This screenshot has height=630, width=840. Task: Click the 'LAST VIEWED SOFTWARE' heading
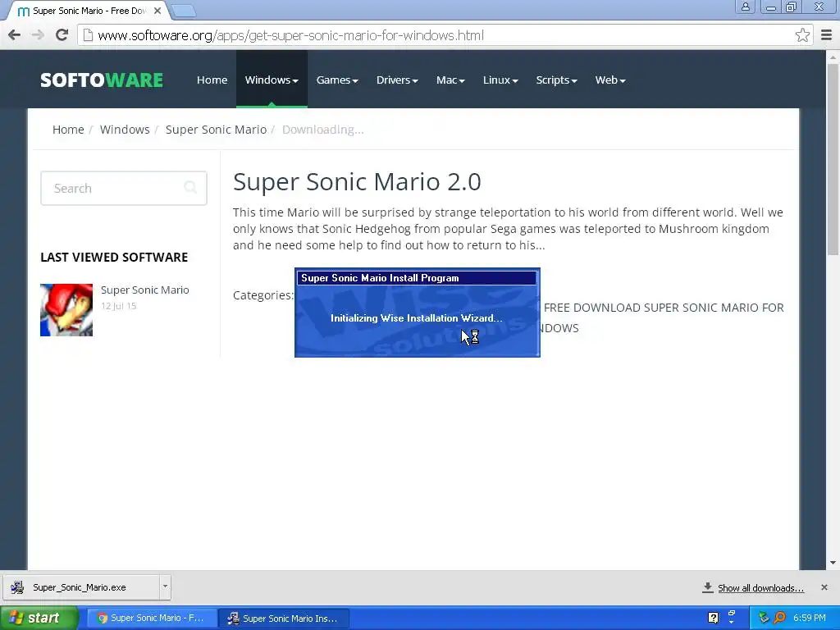coord(114,257)
